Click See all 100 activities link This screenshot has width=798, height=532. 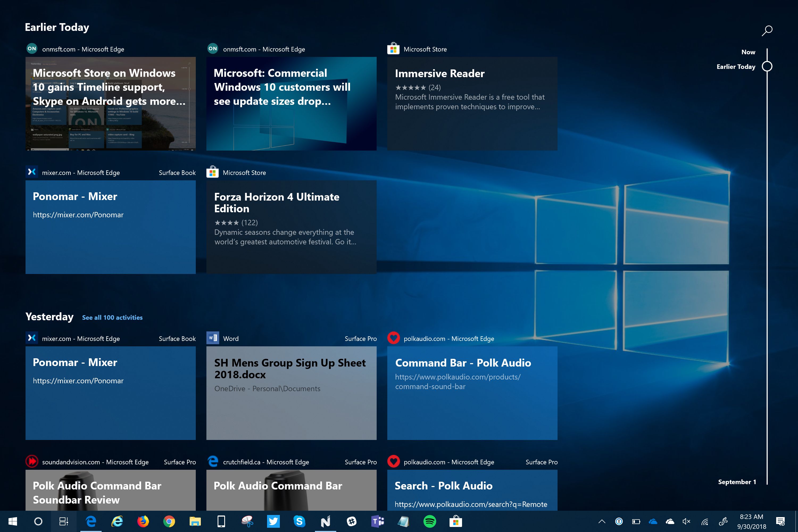(112, 318)
